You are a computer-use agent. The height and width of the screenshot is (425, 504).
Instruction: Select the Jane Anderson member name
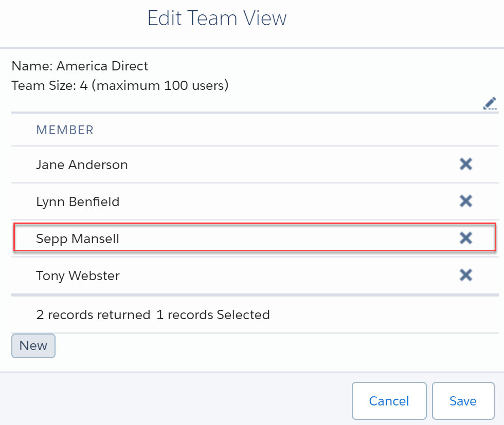(82, 164)
